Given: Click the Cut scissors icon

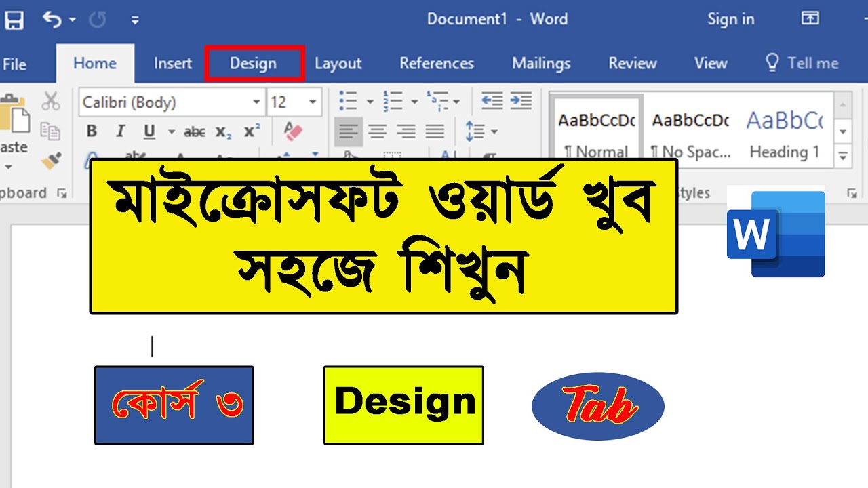Looking at the screenshot, I should pos(51,102).
